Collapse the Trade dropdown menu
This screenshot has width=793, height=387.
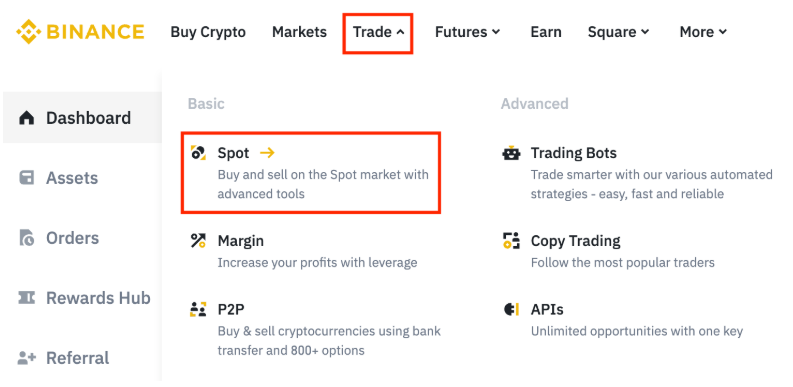point(378,32)
